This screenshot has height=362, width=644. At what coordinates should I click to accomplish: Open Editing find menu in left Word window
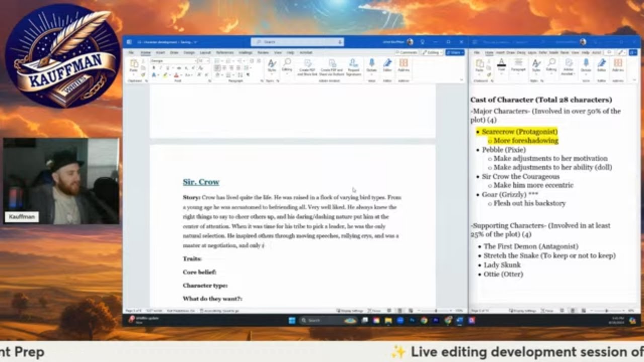pyautogui.click(x=287, y=66)
